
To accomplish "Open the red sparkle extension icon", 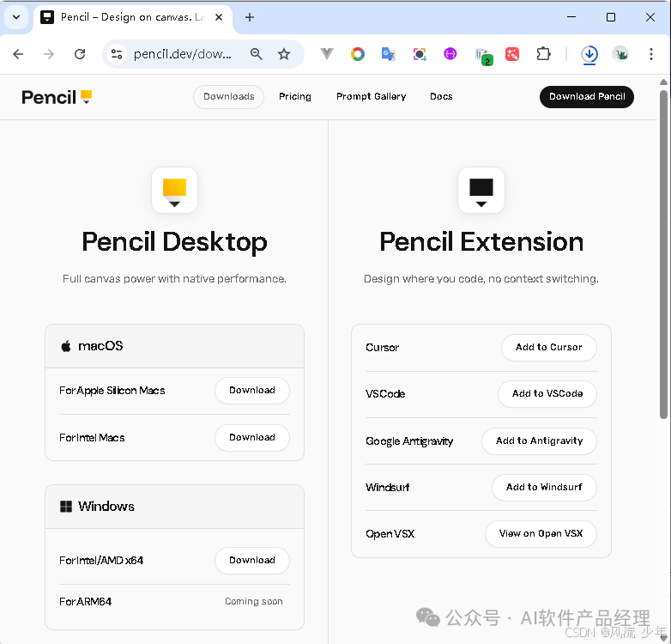I will pyautogui.click(x=512, y=54).
